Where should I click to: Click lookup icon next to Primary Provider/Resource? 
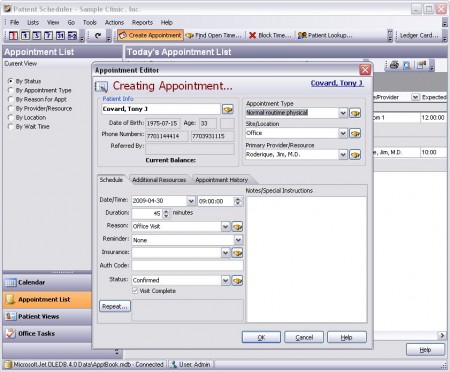355,155
